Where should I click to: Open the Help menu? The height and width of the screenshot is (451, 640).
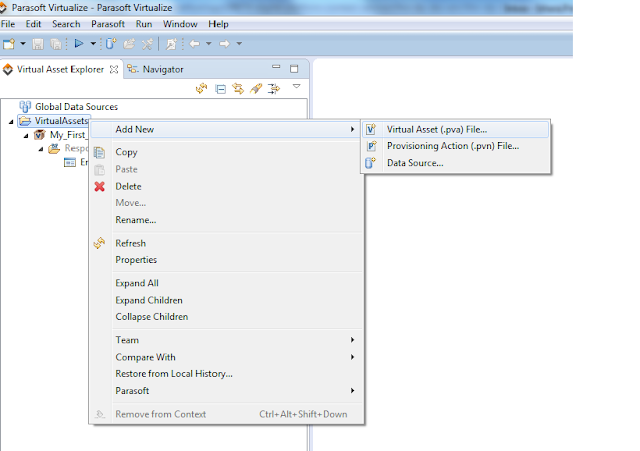(x=218, y=24)
